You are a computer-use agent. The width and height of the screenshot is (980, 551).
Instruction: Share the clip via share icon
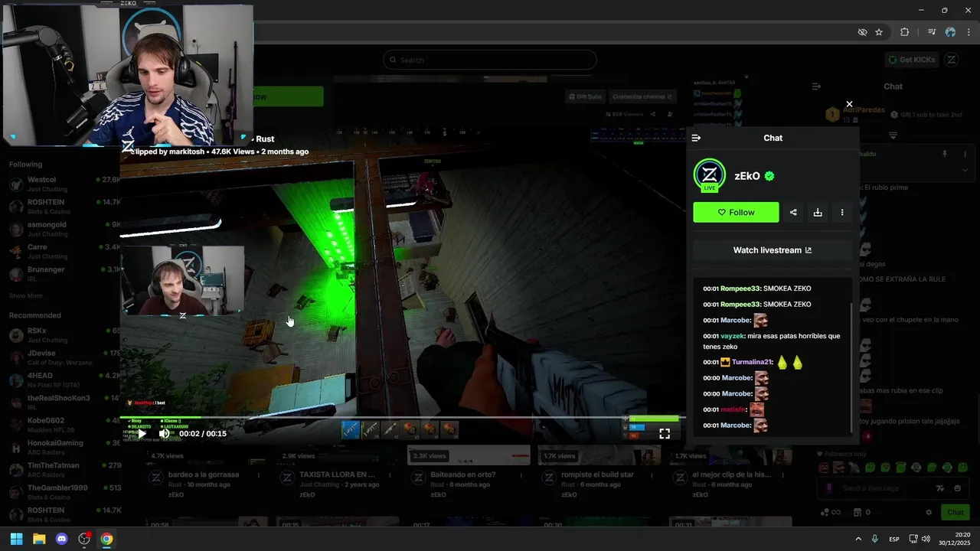[793, 212]
